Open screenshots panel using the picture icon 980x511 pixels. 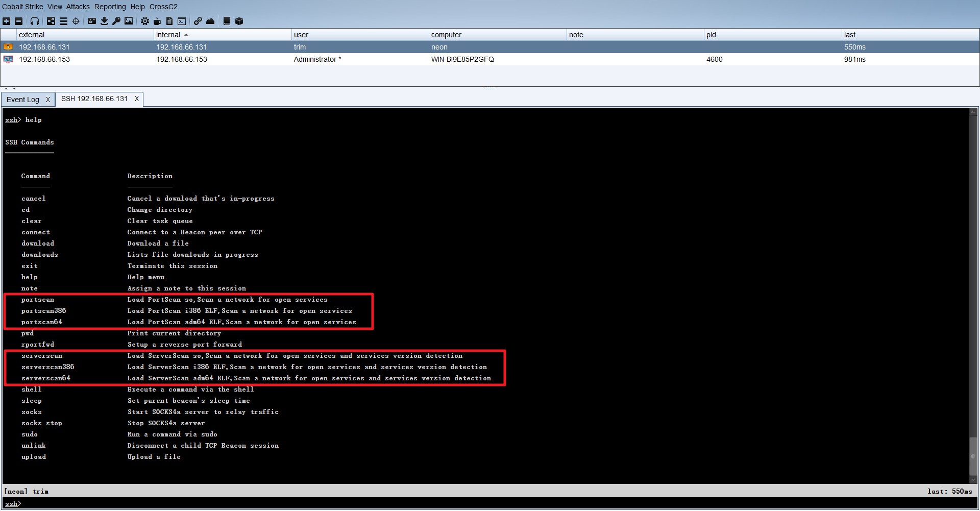[x=128, y=21]
